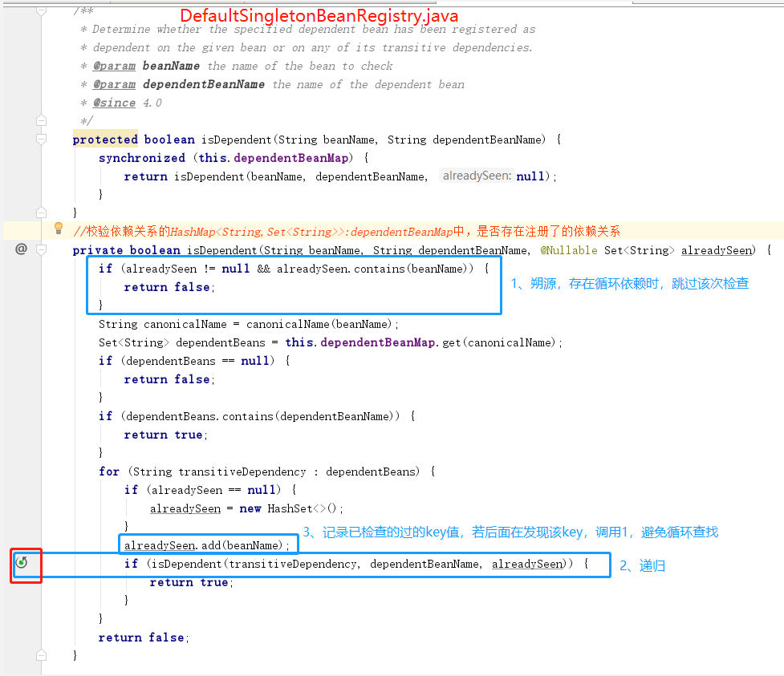Click the intention lightbulb beside the Chinese comment
The width and height of the screenshot is (784, 676).
59,229
